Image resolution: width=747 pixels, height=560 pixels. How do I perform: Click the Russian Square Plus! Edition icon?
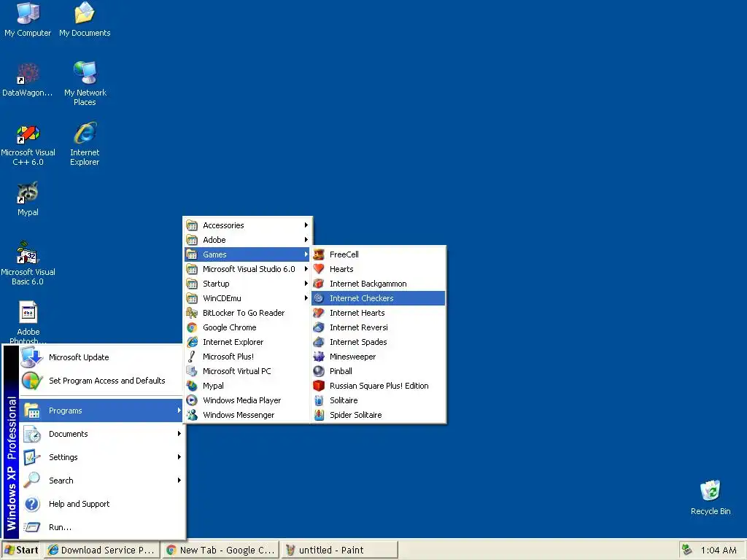[319, 386]
